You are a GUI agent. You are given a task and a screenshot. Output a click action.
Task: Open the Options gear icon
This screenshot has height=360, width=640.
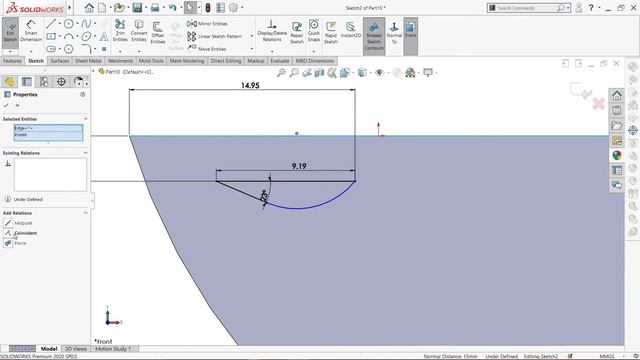click(x=233, y=7)
